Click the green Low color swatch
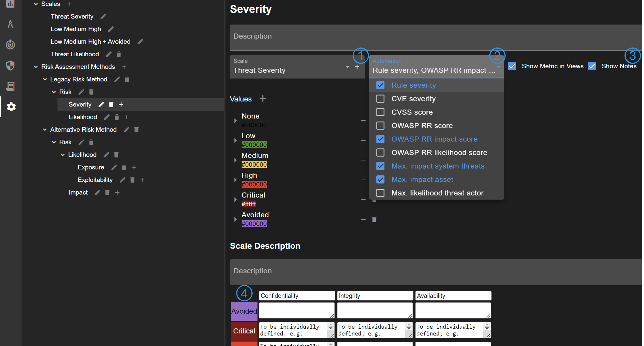The width and height of the screenshot is (644, 346). 254,145
